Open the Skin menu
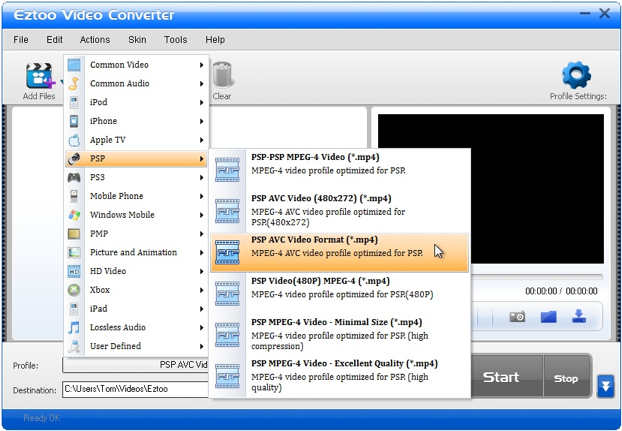 coord(137,40)
